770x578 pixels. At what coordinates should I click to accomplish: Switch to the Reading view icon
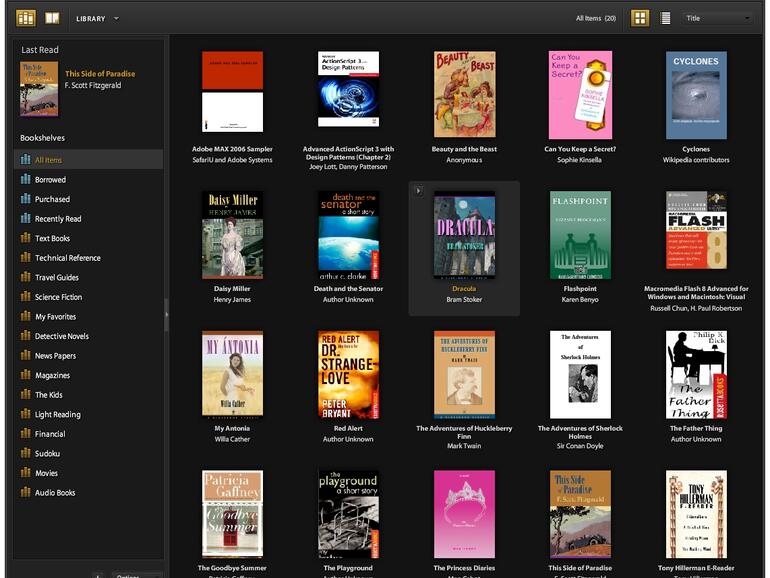(x=52, y=18)
